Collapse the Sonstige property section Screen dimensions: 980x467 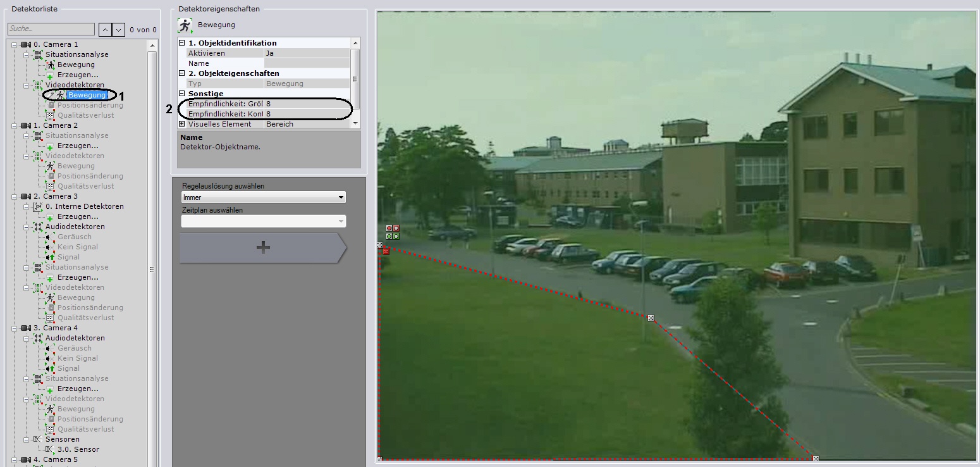(x=182, y=94)
